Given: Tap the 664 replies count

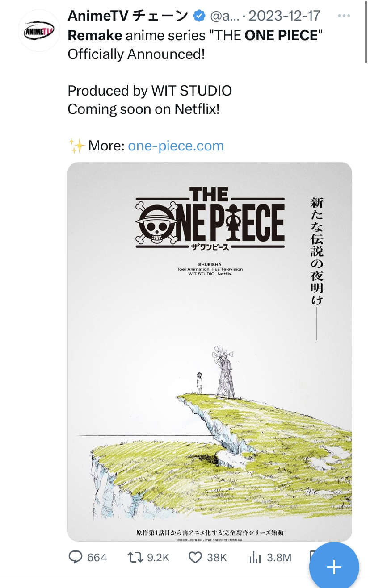Looking at the screenshot, I should 97,557.
